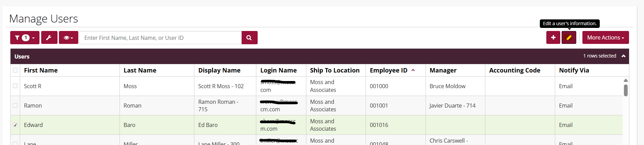Viewport: 644px width, 145px height.
Task: Check the Scott R Moss row checkbox
Action: pyautogui.click(x=15, y=86)
